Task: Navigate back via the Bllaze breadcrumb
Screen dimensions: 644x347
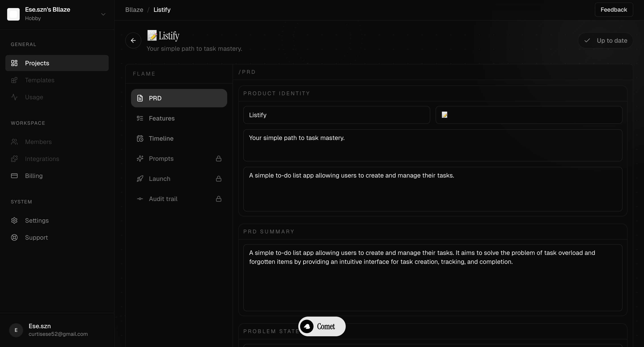Action: coord(134,9)
